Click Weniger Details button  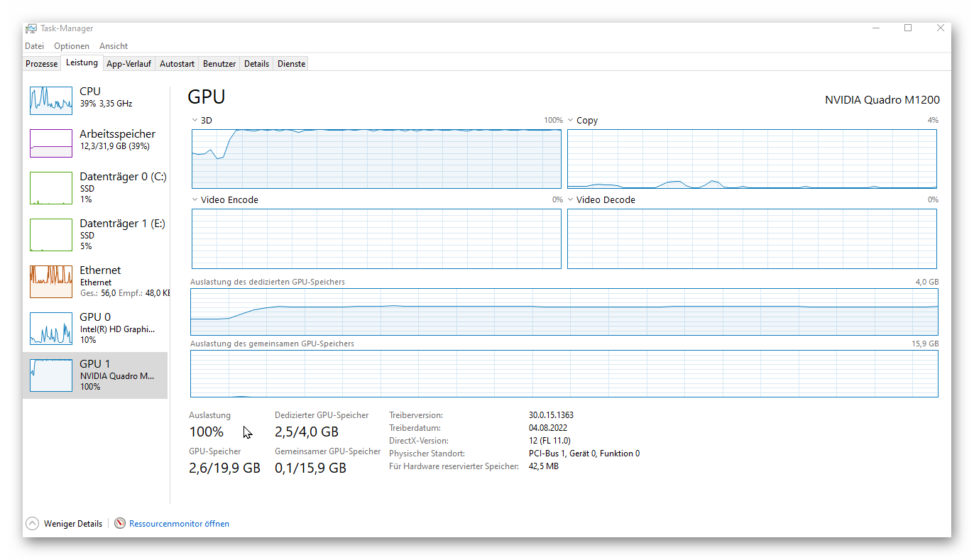(64, 524)
